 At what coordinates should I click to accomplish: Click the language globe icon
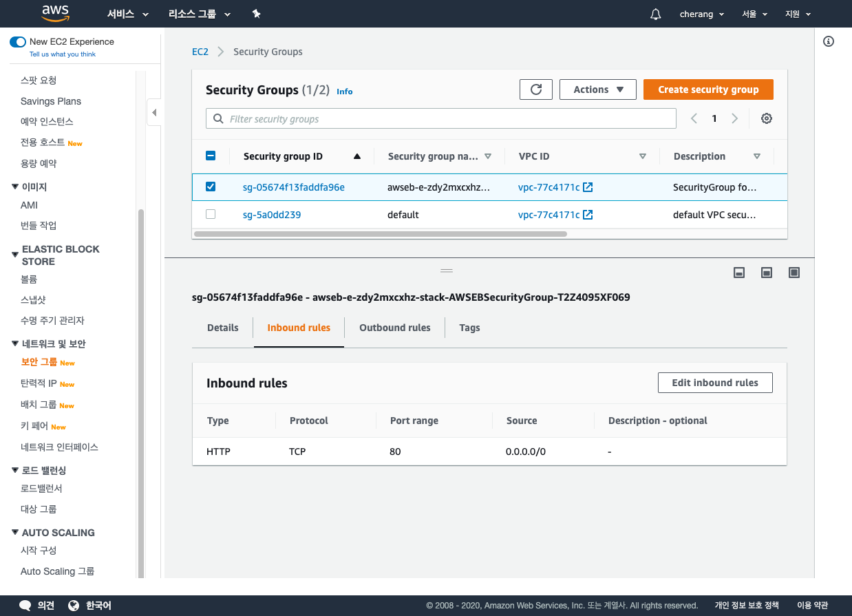74,606
